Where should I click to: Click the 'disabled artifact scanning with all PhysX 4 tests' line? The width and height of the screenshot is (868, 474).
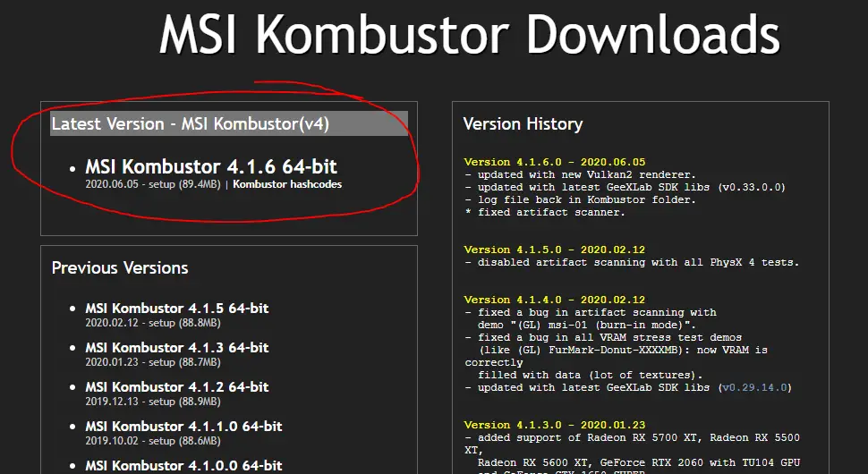tap(632, 262)
